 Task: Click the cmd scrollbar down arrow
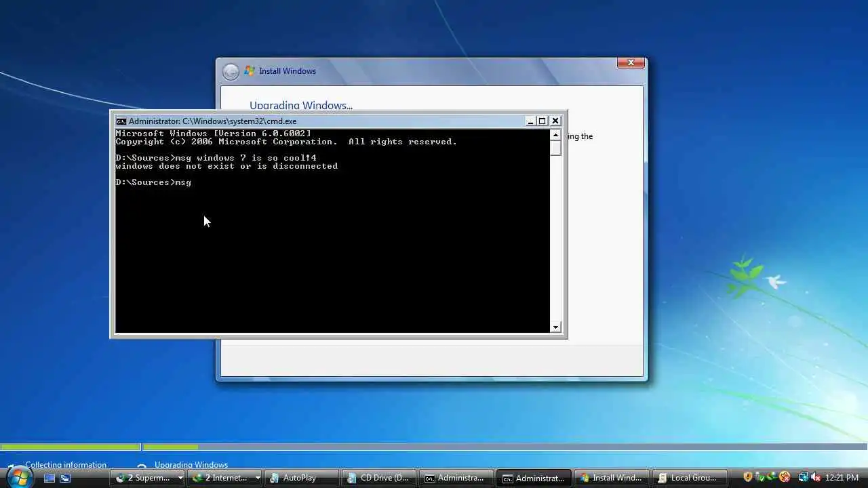(555, 327)
